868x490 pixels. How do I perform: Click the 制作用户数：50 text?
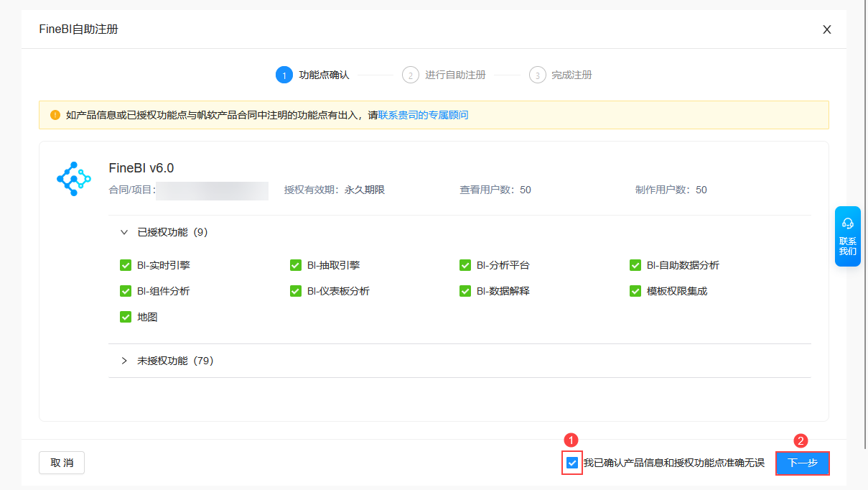[x=671, y=190]
